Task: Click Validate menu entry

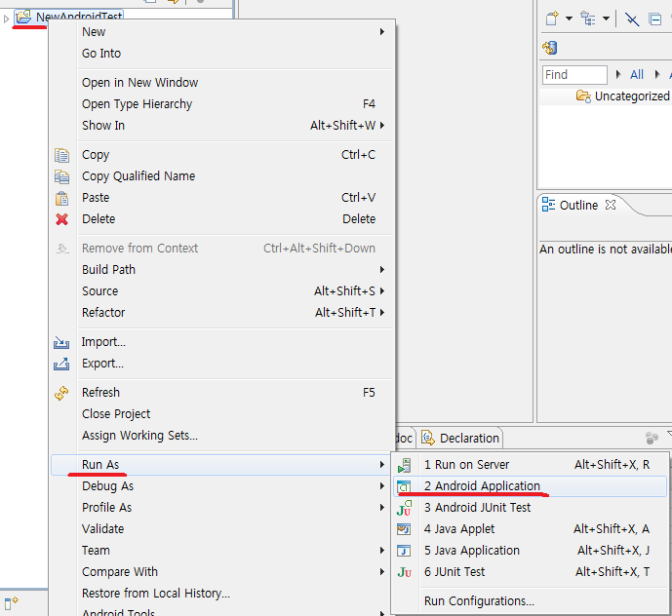Action: 222,528
